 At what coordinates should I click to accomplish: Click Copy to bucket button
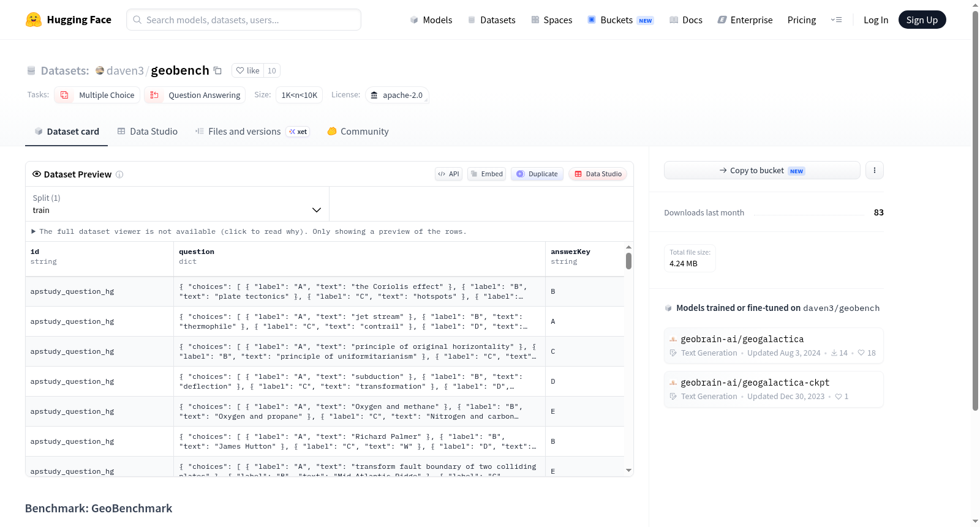(762, 170)
